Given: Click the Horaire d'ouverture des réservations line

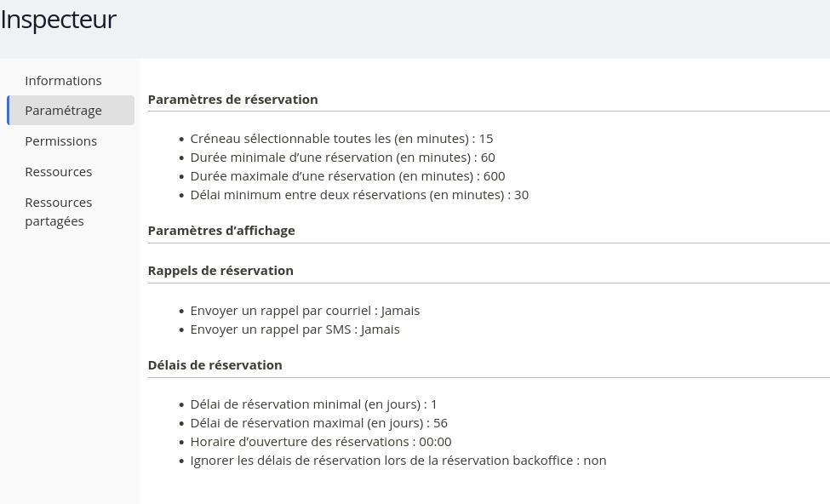Looking at the screenshot, I should [320, 441].
